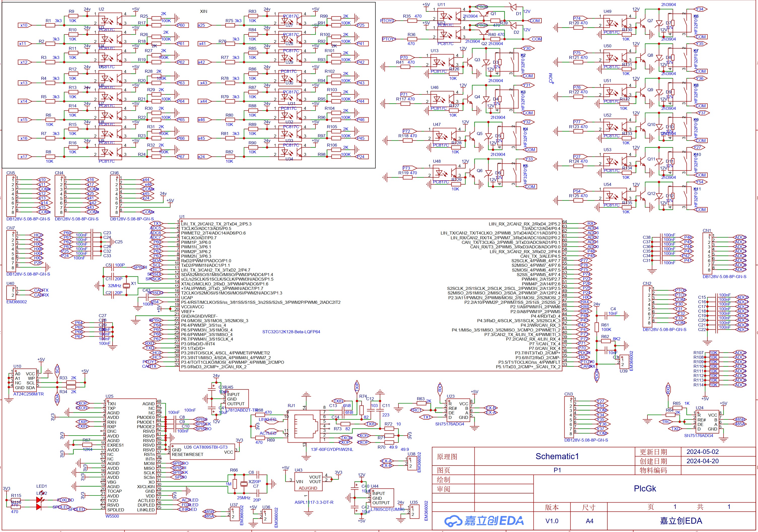This screenshot has height=532, width=758.
Task: Click the RJ1 Ethernet jack symbol
Action: pyautogui.click(x=303, y=426)
